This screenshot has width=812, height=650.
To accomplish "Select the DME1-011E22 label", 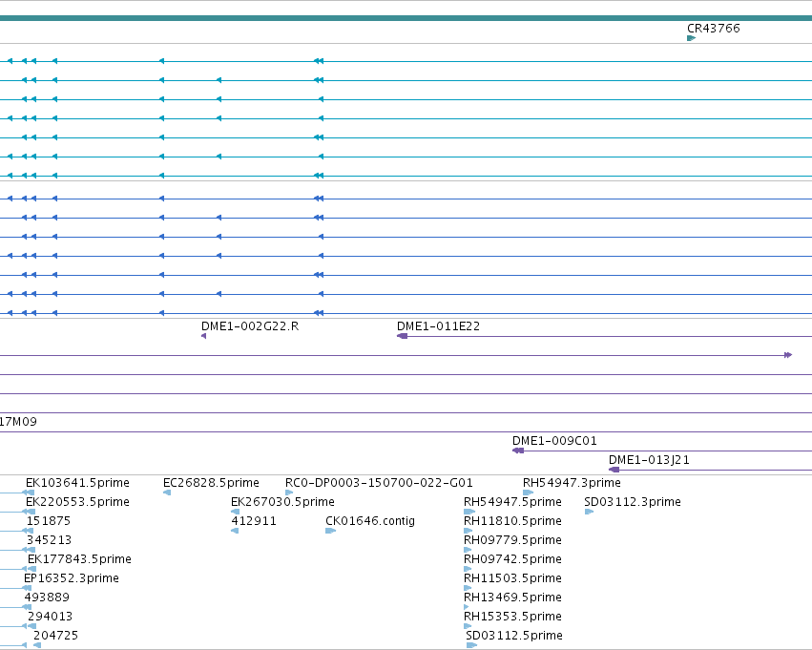I will [438, 326].
